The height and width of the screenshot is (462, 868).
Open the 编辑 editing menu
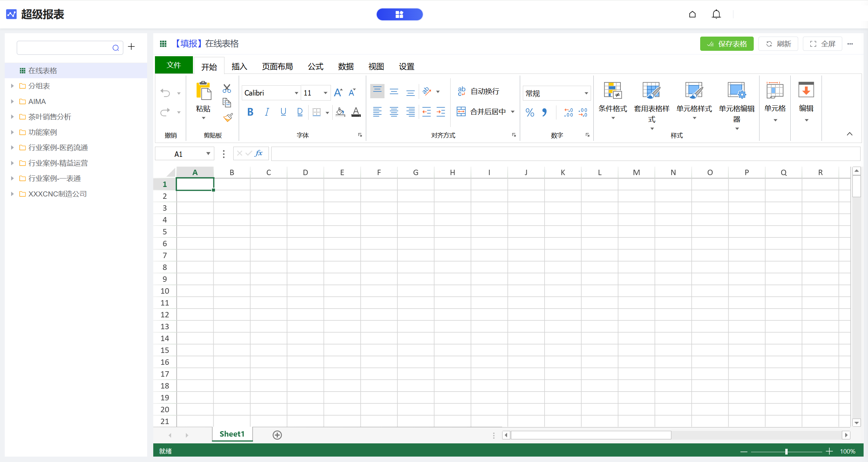pyautogui.click(x=806, y=102)
